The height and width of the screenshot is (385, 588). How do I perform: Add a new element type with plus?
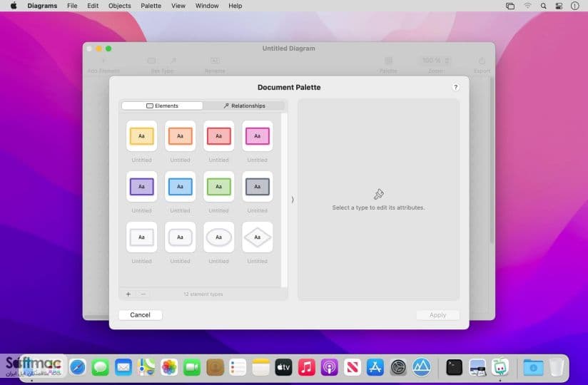click(128, 294)
